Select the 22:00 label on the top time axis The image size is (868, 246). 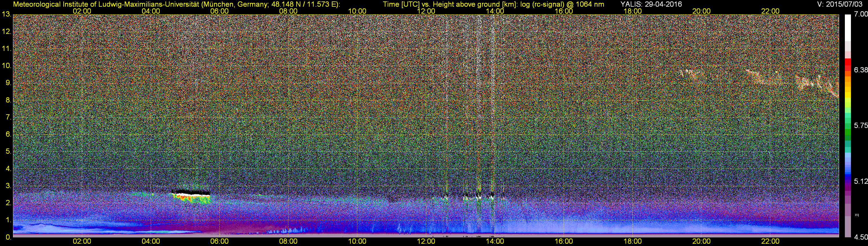[x=770, y=11]
